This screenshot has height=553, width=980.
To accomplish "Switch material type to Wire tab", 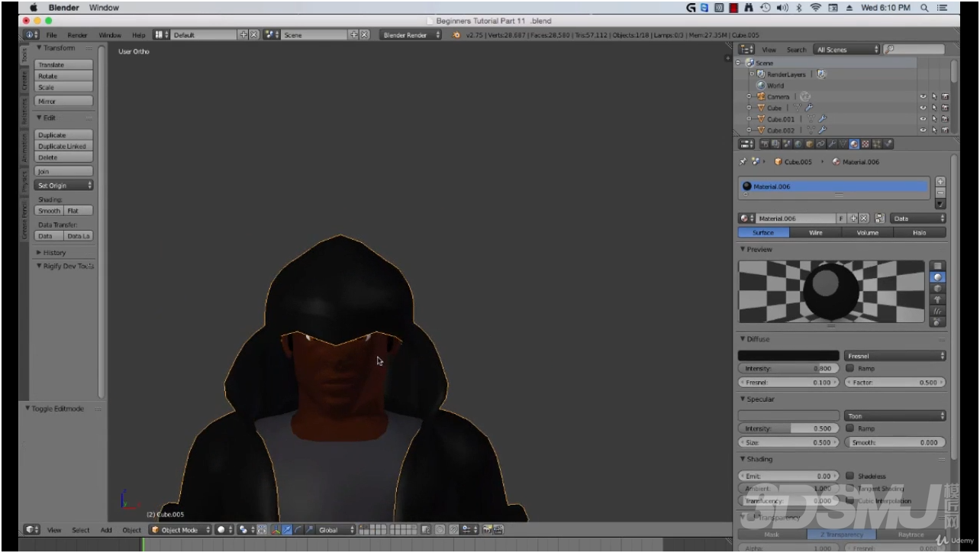I will [x=816, y=232].
